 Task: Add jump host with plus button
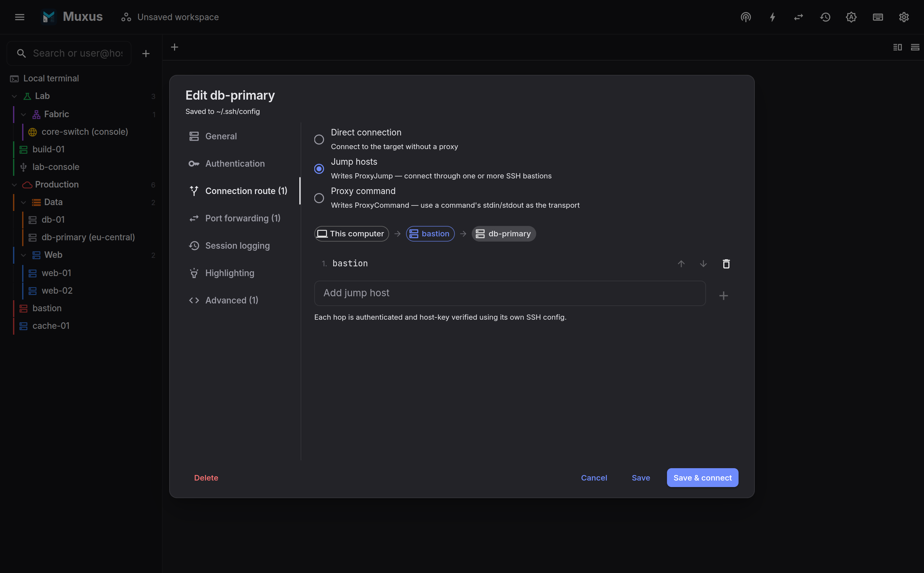tap(723, 296)
